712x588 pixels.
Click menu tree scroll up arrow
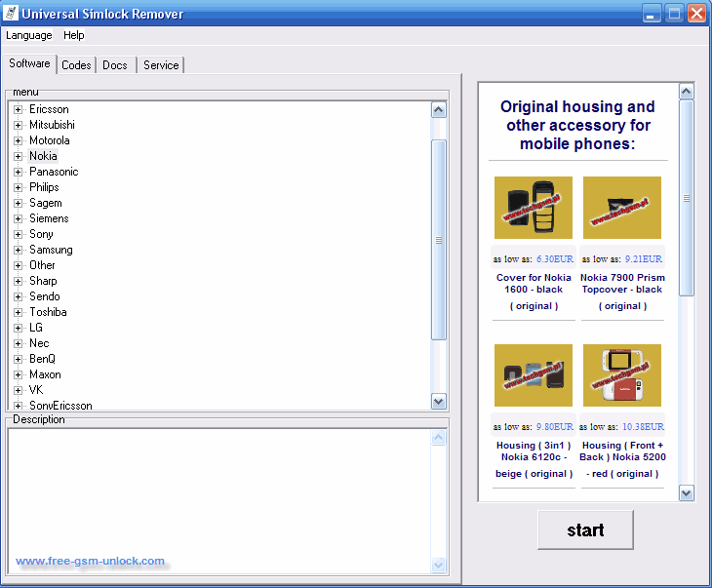coord(439,110)
